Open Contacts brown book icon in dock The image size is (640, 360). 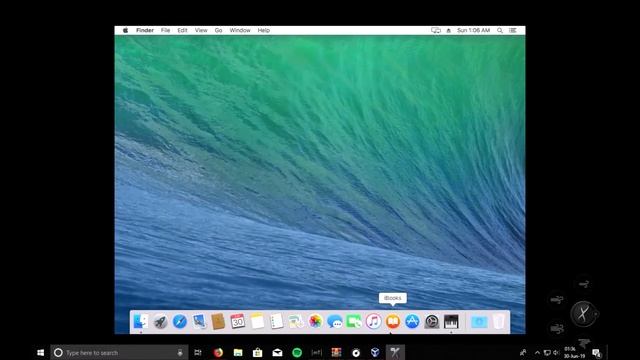tap(218, 322)
